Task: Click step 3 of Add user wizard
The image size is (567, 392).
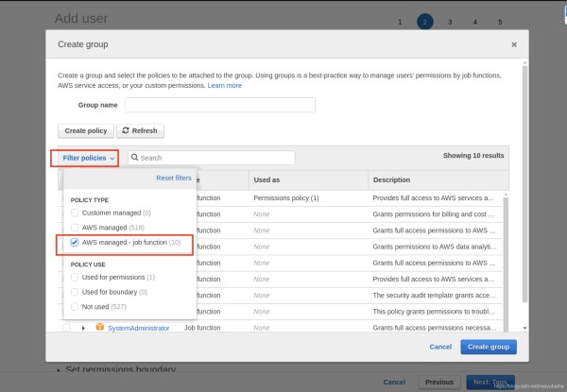Action: 450,22
